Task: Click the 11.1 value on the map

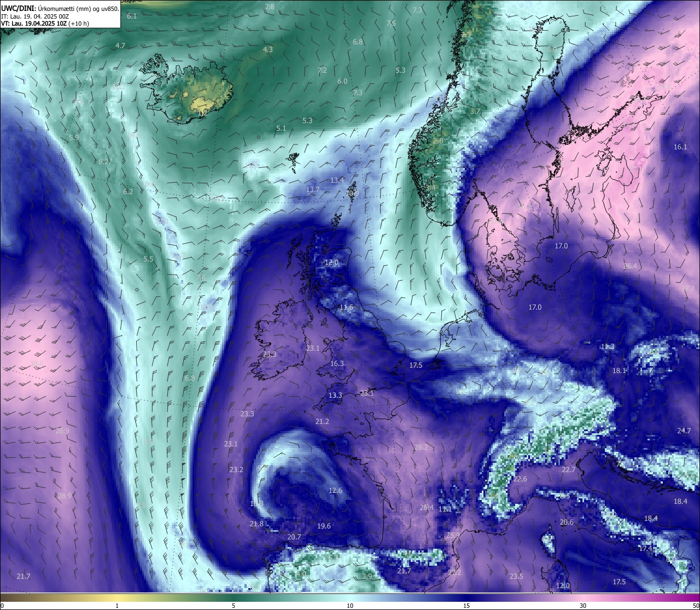Action: (445, 509)
